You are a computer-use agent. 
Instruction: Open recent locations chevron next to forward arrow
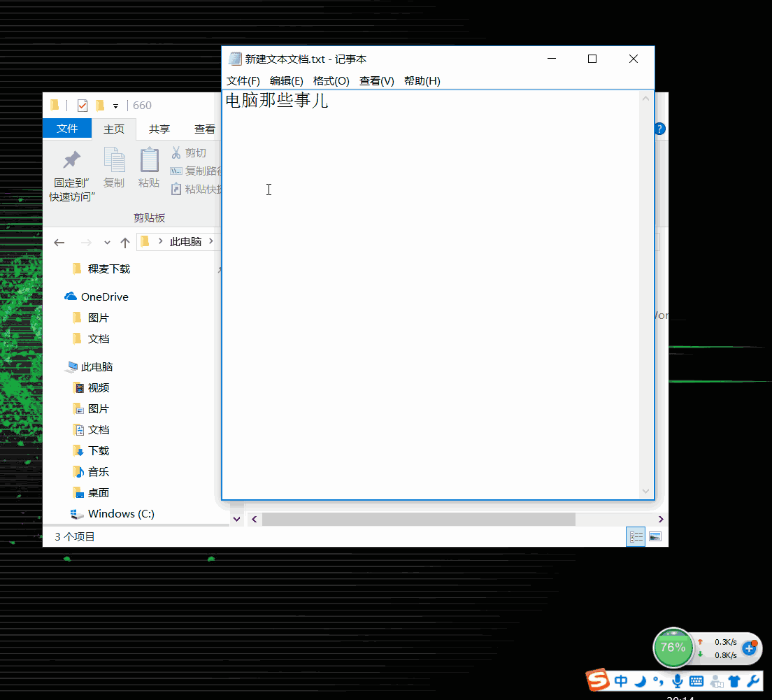point(106,242)
